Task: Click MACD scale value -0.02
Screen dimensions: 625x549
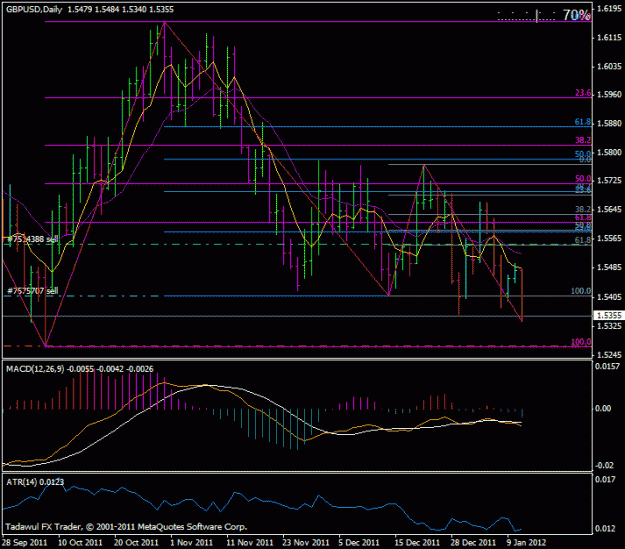Action: [x=602, y=465]
